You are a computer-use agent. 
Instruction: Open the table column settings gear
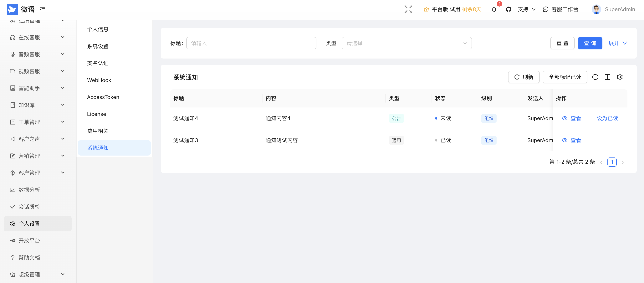(620, 77)
